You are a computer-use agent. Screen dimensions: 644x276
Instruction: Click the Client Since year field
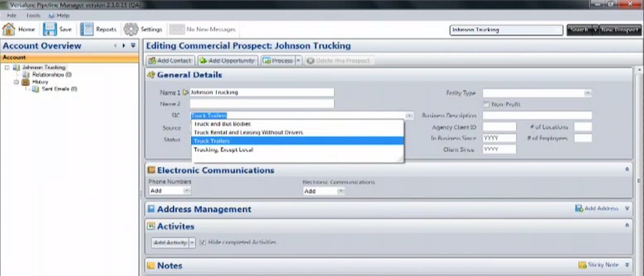[x=499, y=150]
